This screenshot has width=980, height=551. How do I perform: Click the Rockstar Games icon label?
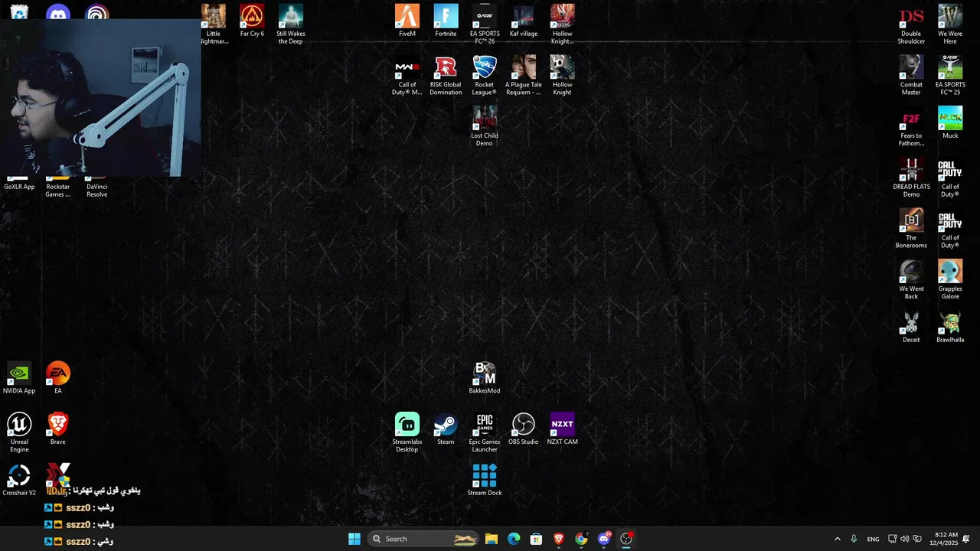(x=58, y=191)
